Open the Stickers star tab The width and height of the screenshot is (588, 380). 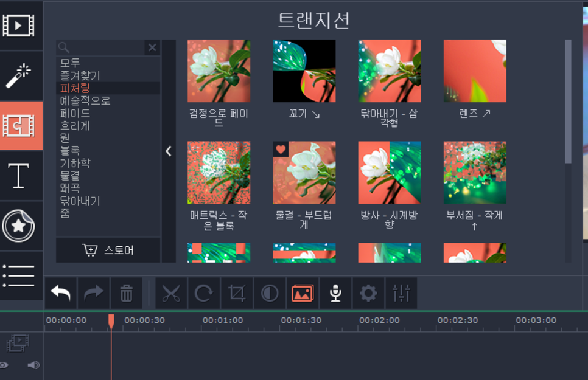[18, 226]
